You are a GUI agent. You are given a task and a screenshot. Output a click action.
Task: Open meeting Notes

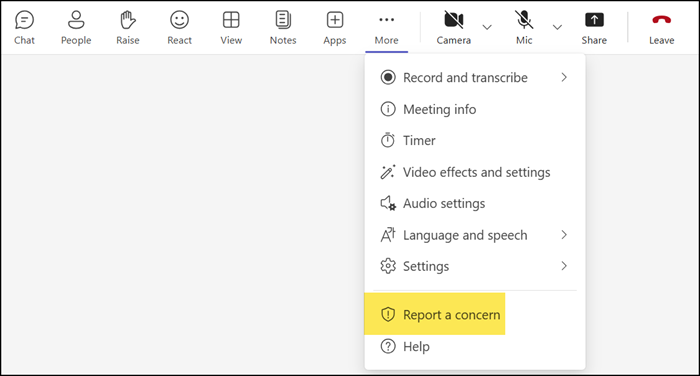(x=283, y=28)
